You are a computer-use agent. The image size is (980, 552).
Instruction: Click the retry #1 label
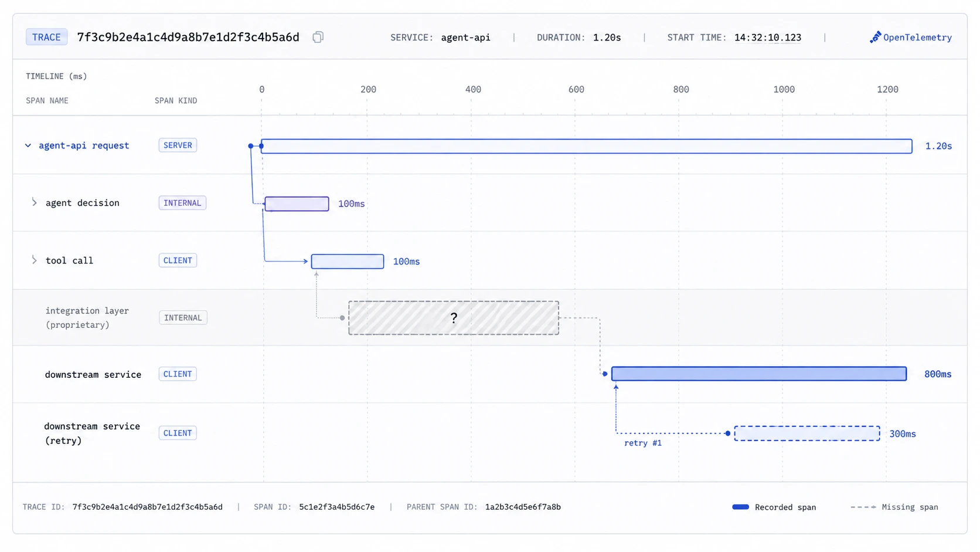click(643, 443)
